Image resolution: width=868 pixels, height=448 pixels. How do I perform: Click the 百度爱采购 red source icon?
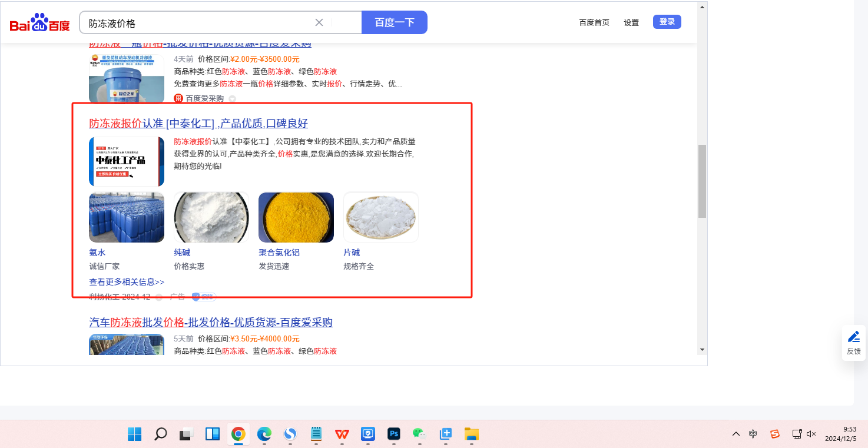(x=178, y=98)
